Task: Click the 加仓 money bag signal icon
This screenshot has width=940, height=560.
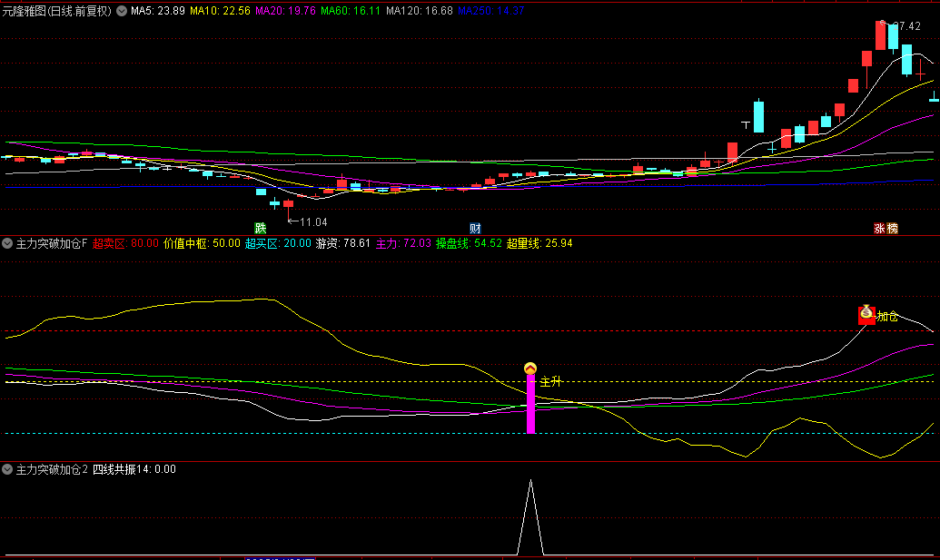Action: click(866, 314)
